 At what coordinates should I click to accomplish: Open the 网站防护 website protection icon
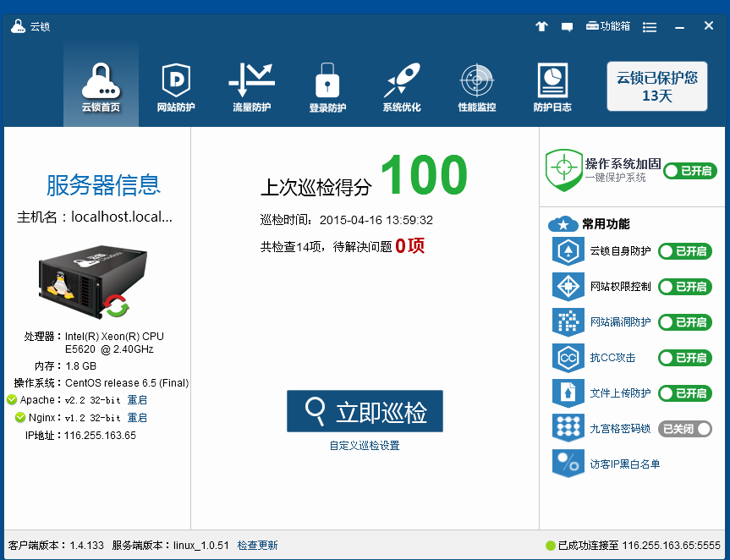pos(176,82)
